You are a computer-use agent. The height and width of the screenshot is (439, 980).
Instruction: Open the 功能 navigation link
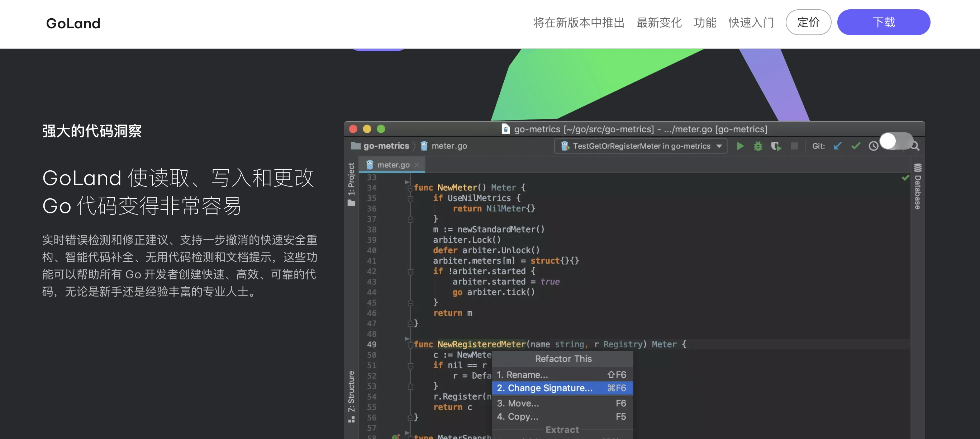705,23
